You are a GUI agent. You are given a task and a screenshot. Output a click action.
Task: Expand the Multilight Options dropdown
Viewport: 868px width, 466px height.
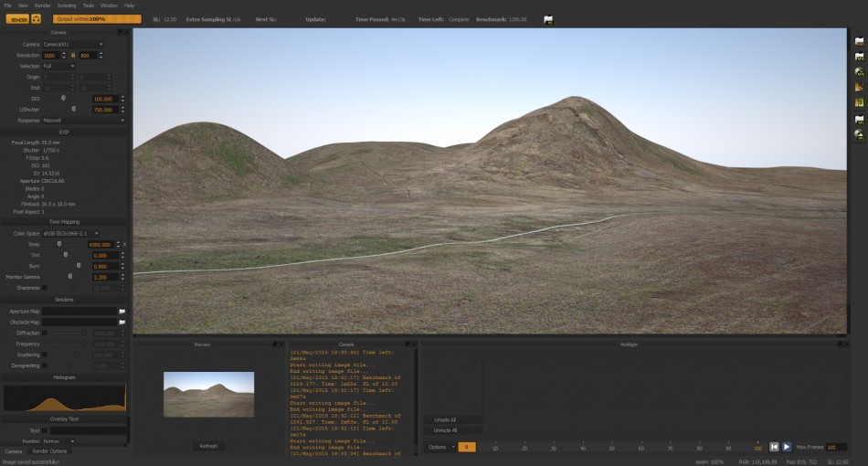tap(440, 447)
